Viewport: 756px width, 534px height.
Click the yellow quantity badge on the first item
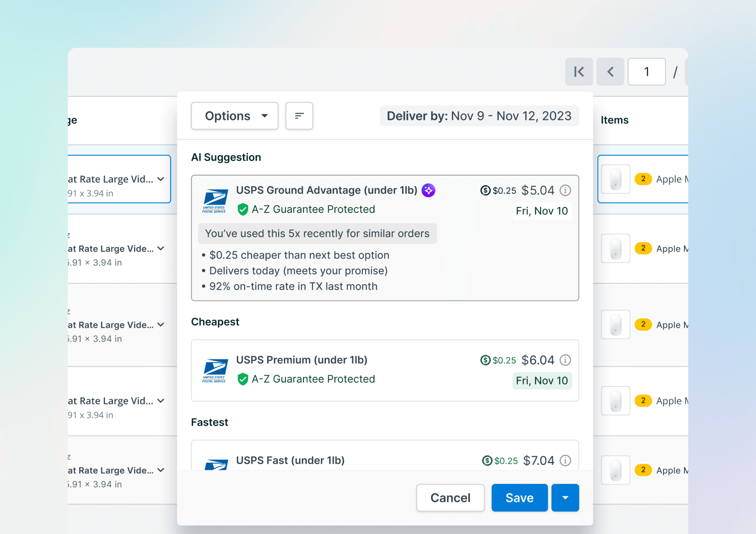tap(643, 179)
